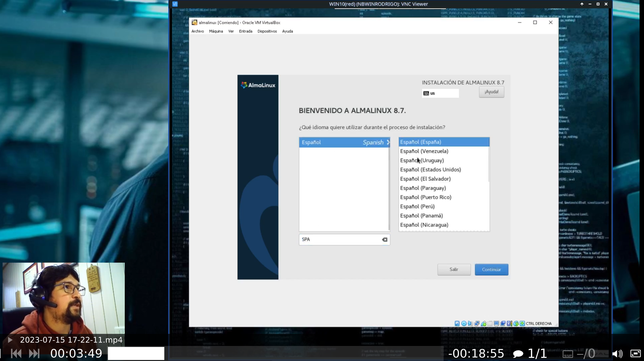
Task: Click the remaining time -00:18:55 display
Action: (476, 353)
